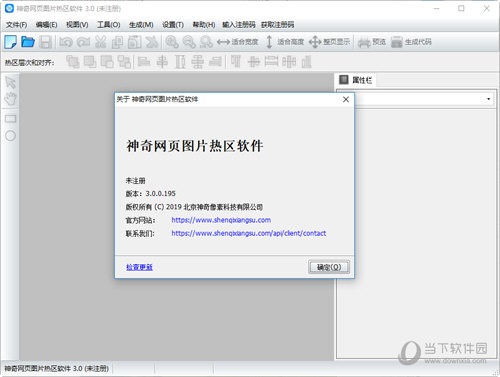Click the align left edges icon
The width and height of the screenshot is (500, 377).
click(144, 62)
